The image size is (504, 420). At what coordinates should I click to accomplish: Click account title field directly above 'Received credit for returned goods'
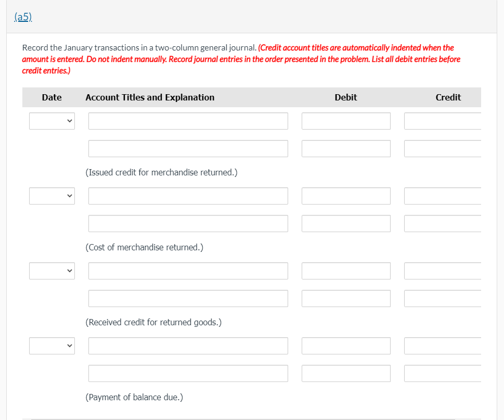(188, 298)
